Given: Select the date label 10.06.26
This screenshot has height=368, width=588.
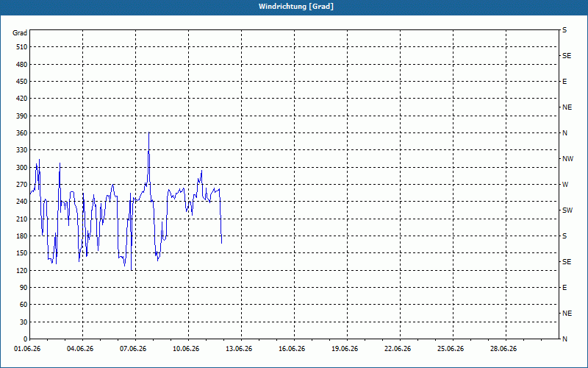Looking at the screenshot, I should coord(186,349).
